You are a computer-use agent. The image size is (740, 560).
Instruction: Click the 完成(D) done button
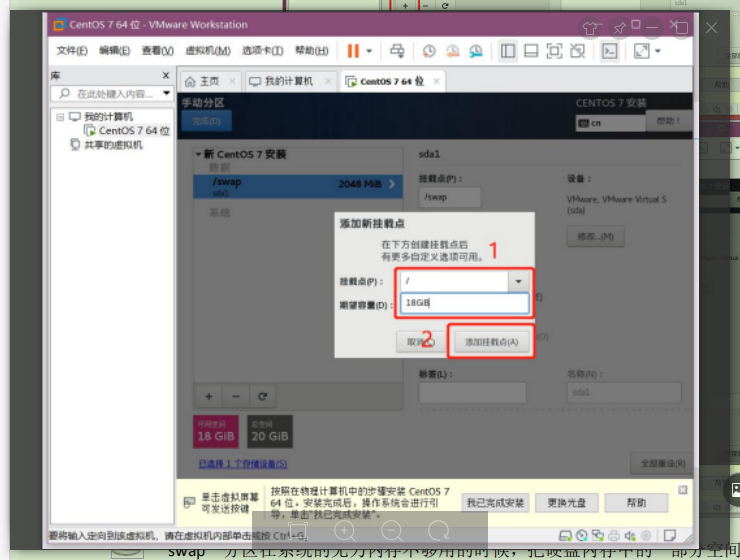(x=206, y=121)
